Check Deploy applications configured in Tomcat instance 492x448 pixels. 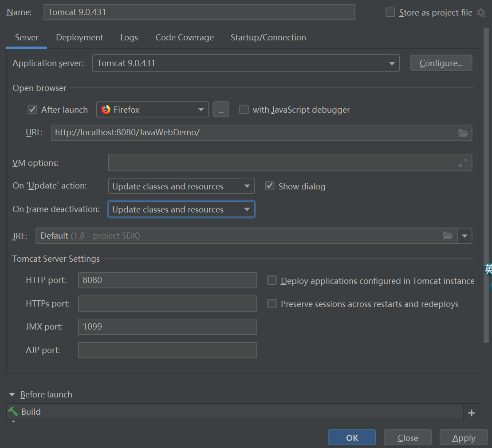click(x=272, y=280)
